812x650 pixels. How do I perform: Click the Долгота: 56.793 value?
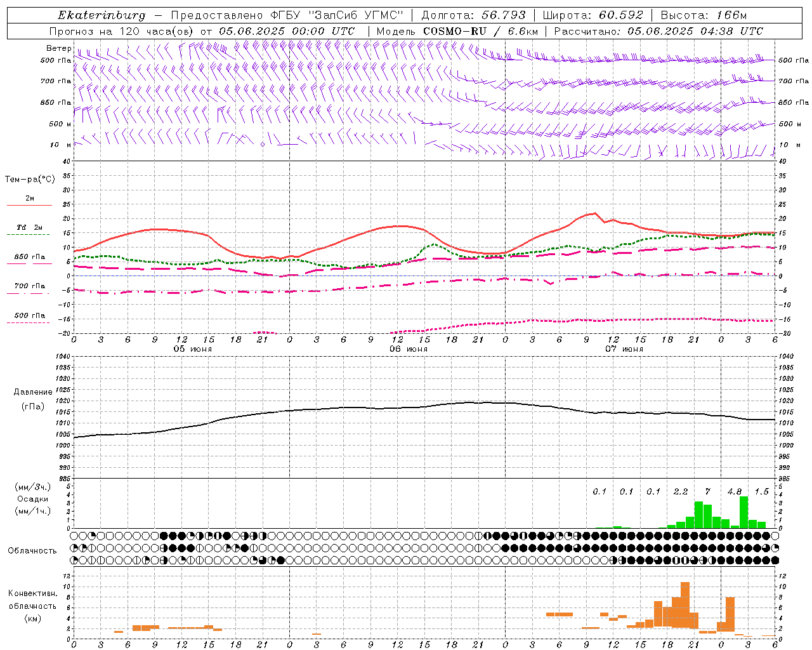pos(473,15)
